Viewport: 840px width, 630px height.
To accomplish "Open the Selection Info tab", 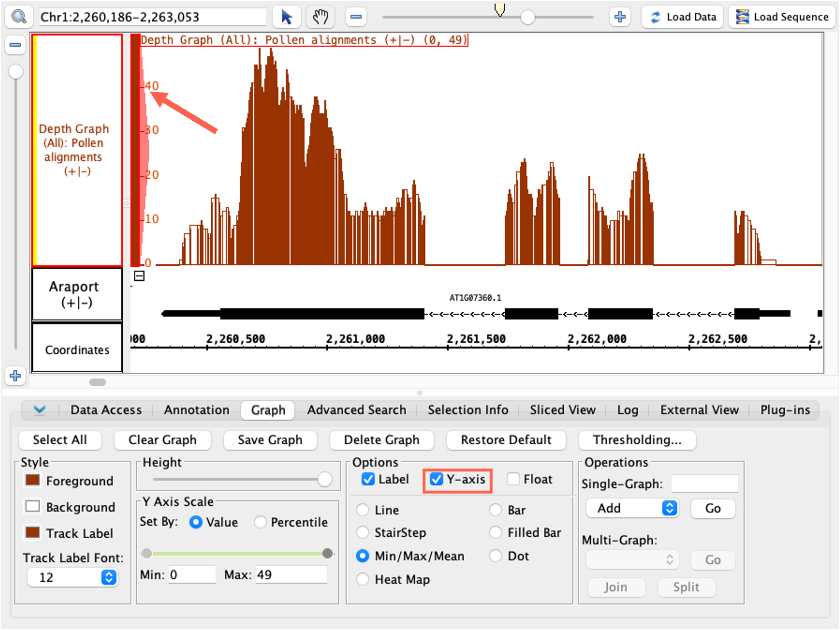I will (468, 410).
